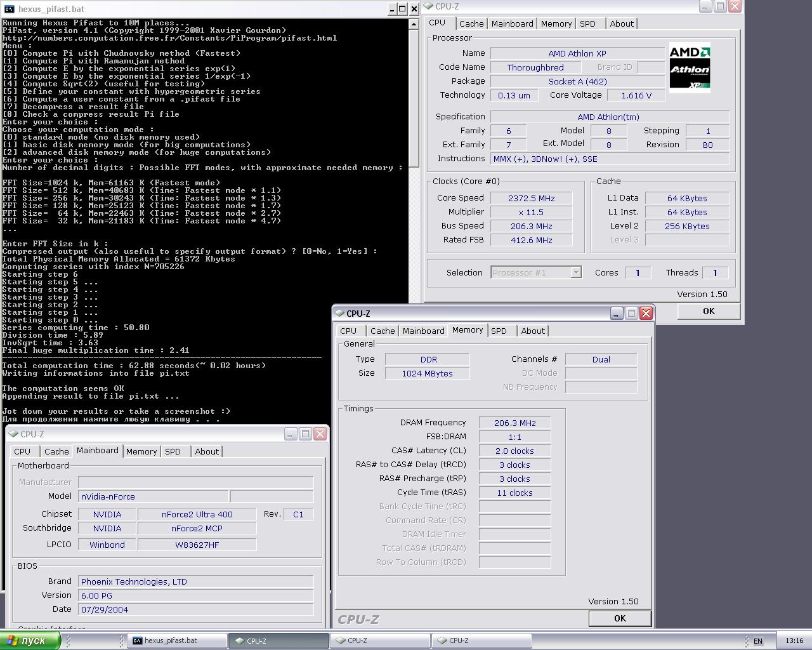The image size is (812, 650).
Task: Activate the second CPU-Z taskbar button
Action: [381, 640]
